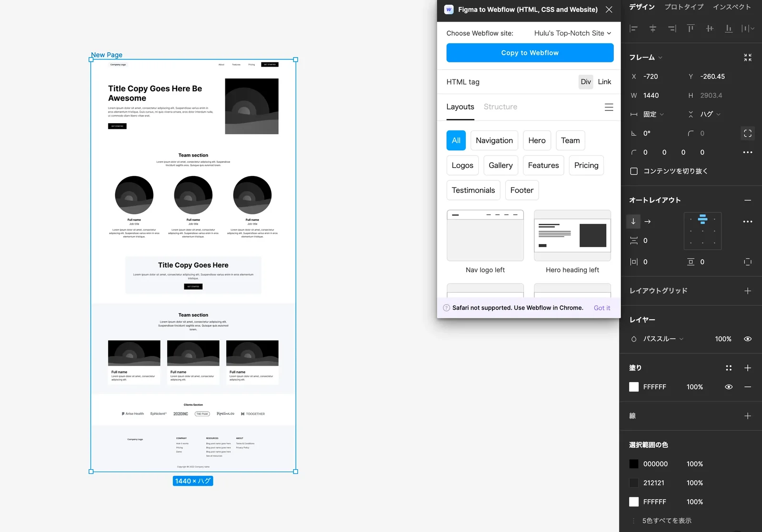Open the Webflow site dropdown
This screenshot has height=532, width=762.
(572, 33)
